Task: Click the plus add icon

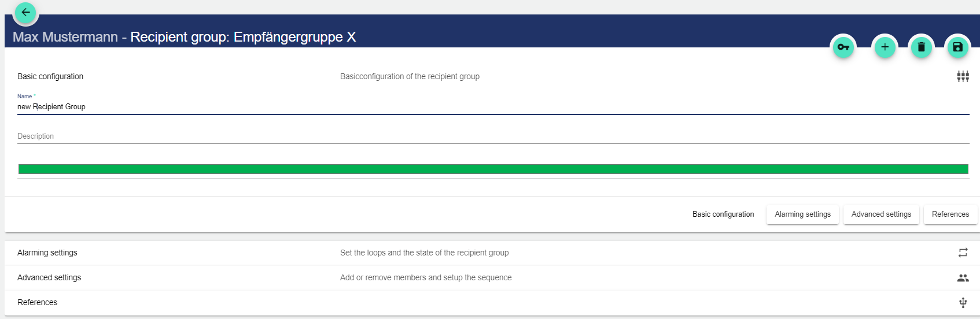Action: point(885,47)
